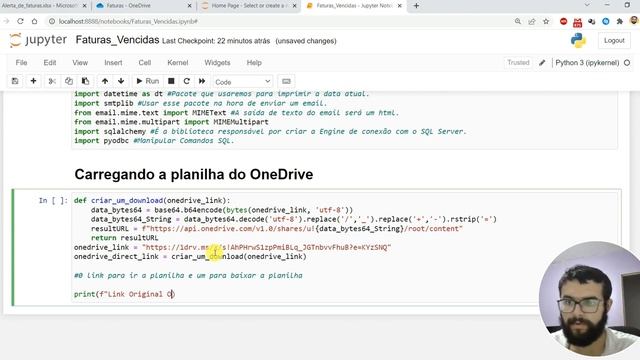Open the command palette keyboard icon
Screen dimensions: 640x360
point(286,81)
